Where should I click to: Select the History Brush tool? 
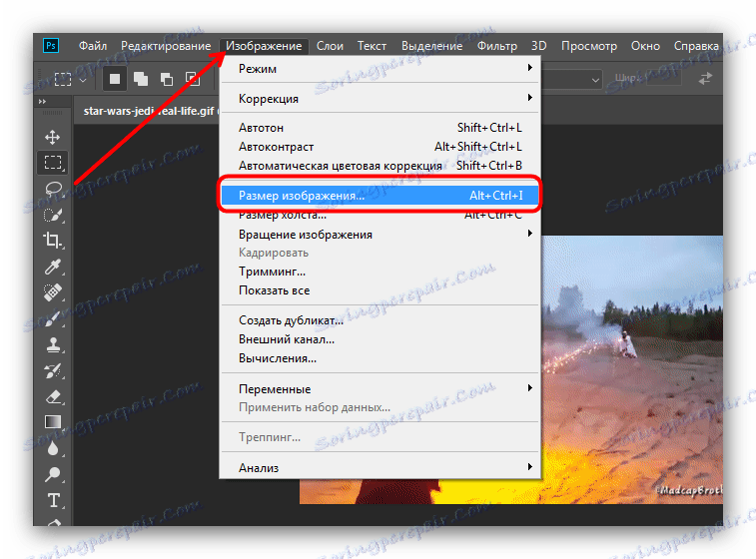click(x=53, y=370)
